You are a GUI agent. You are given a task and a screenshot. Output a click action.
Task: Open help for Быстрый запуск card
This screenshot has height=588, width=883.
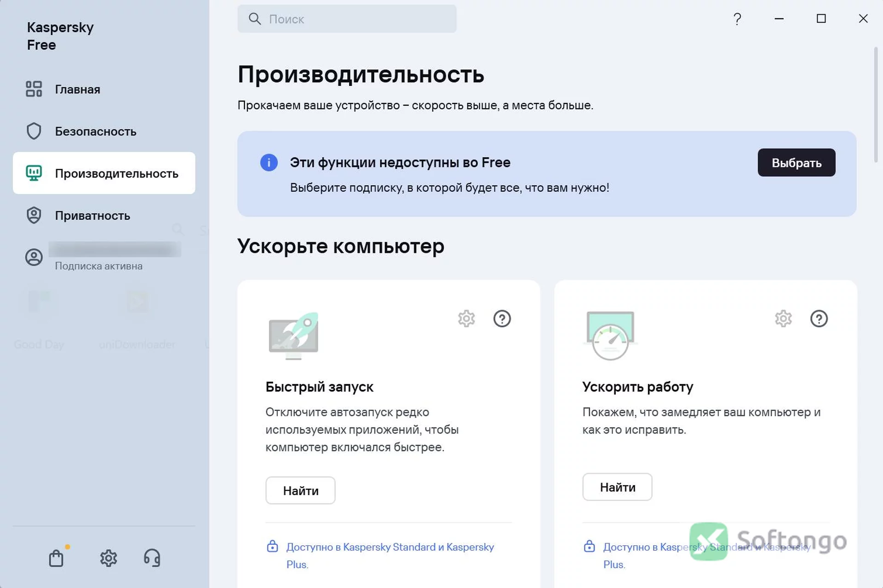click(x=502, y=319)
